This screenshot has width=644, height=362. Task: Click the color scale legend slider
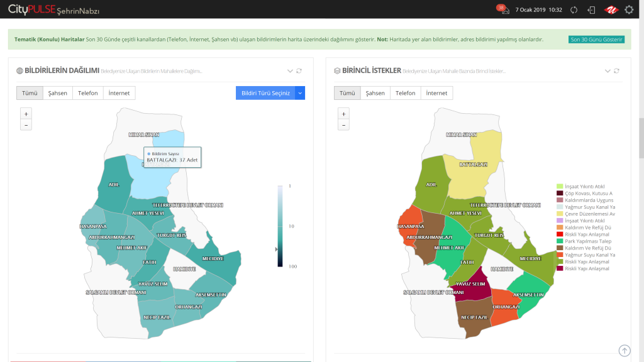click(x=281, y=226)
